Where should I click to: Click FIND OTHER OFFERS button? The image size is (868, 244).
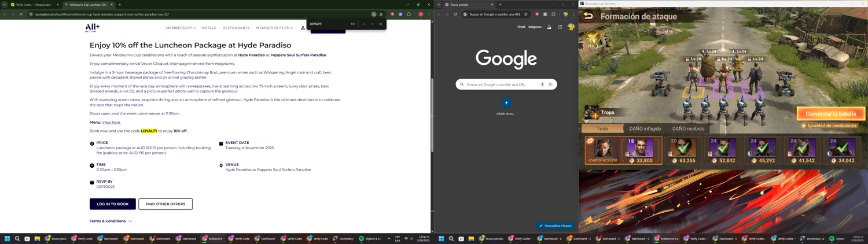tap(165, 204)
